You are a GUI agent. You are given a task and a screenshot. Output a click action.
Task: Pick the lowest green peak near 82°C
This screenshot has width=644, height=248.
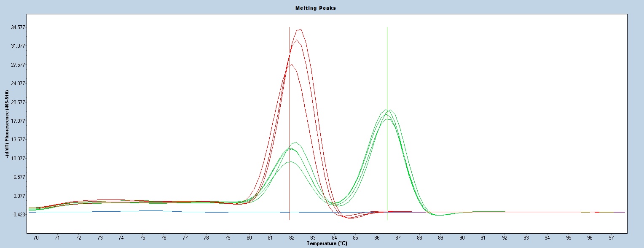click(x=290, y=162)
